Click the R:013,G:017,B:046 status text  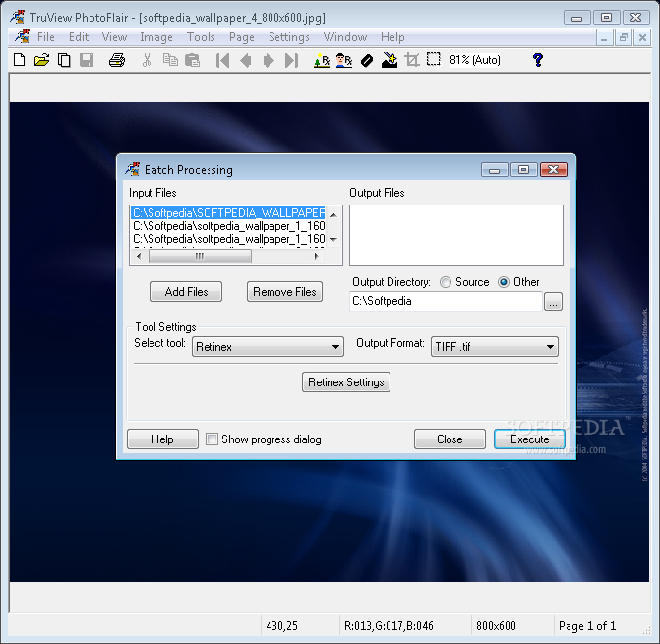pyautogui.click(x=389, y=626)
